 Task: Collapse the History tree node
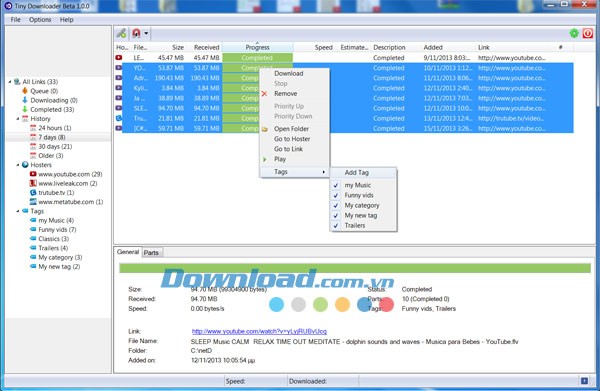[18, 119]
